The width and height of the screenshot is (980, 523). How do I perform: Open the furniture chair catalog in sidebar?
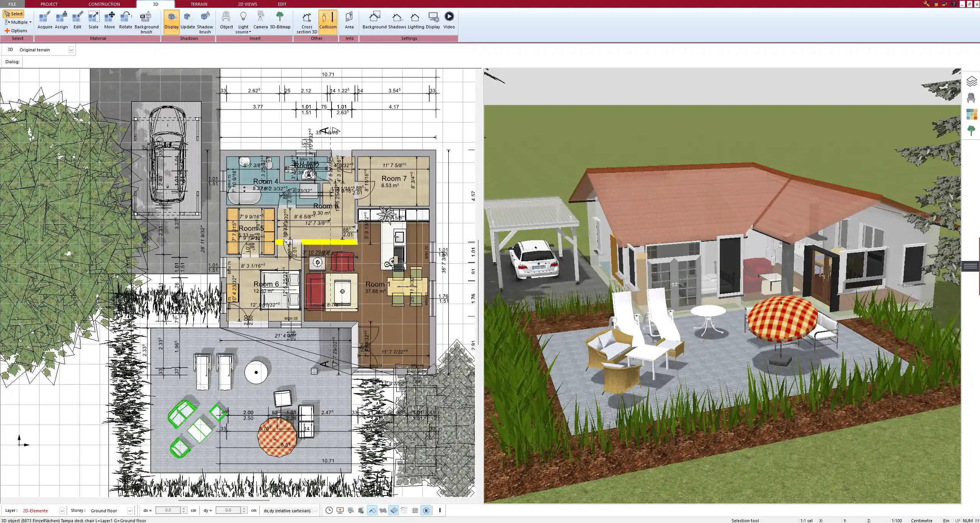point(971,98)
